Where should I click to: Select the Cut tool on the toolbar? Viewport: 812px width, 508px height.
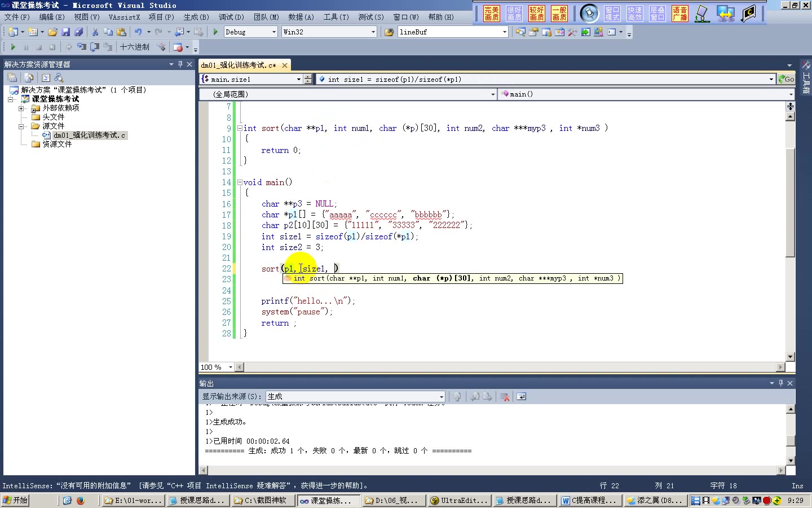[95, 32]
